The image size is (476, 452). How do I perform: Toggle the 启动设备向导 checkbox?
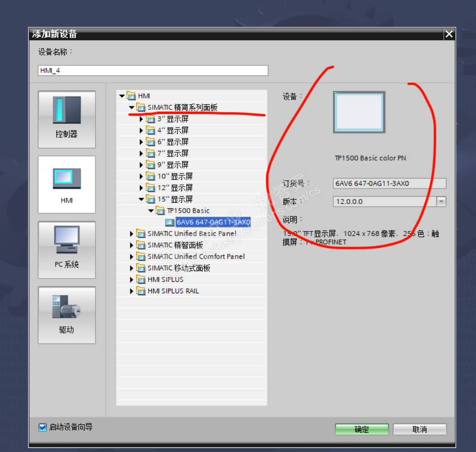coord(43,427)
